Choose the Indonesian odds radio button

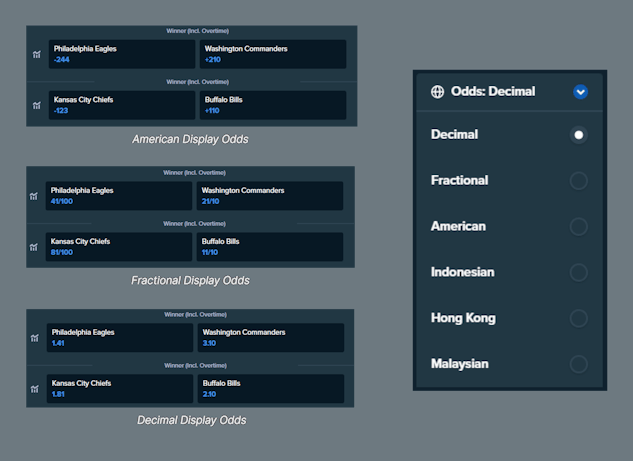coord(578,273)
